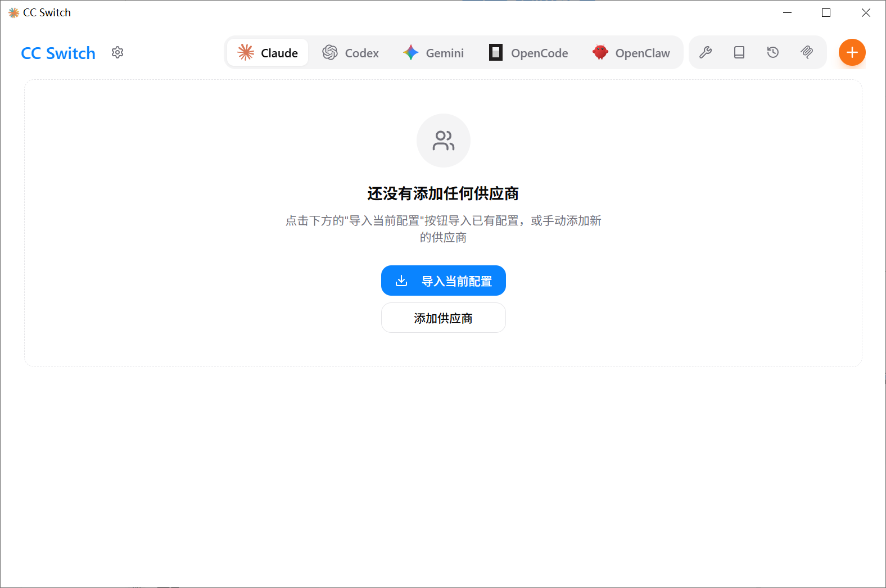
Task: Click the paperclip icon in toolbar
Action: [807, 52]
